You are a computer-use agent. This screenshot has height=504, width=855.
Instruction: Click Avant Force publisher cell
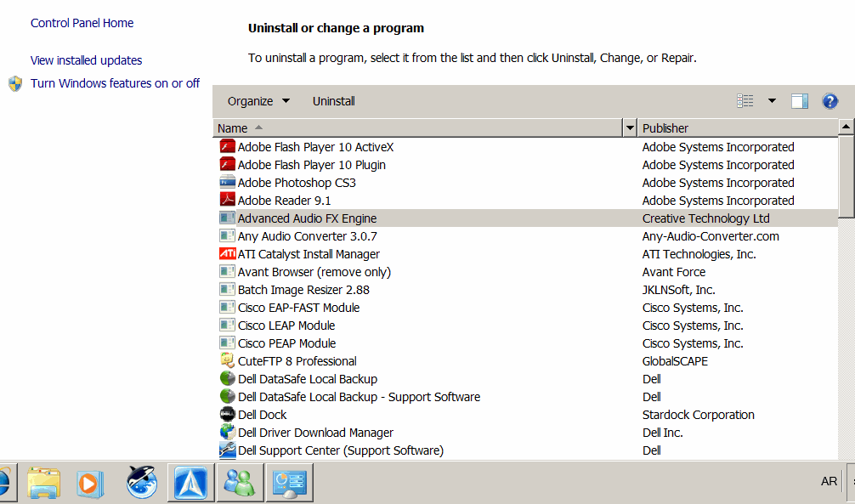pos(674,272)
